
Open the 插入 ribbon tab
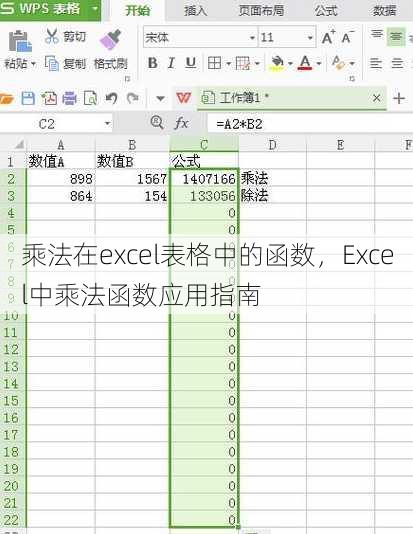(195, 11)
